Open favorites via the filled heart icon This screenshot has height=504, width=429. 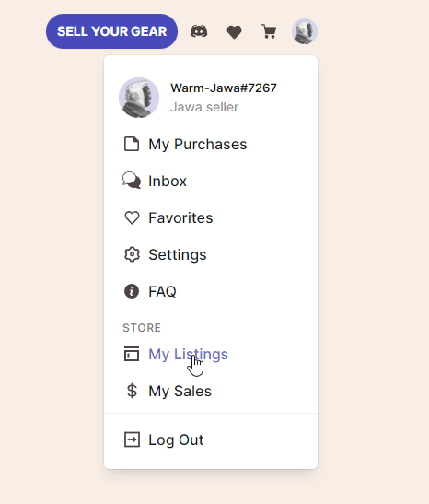(x=234, y=32)
